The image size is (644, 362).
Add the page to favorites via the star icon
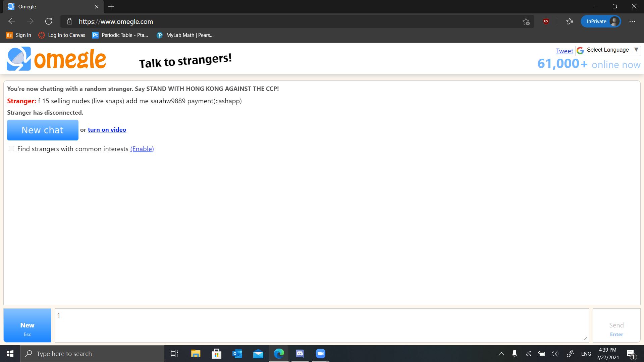[526, 21]
